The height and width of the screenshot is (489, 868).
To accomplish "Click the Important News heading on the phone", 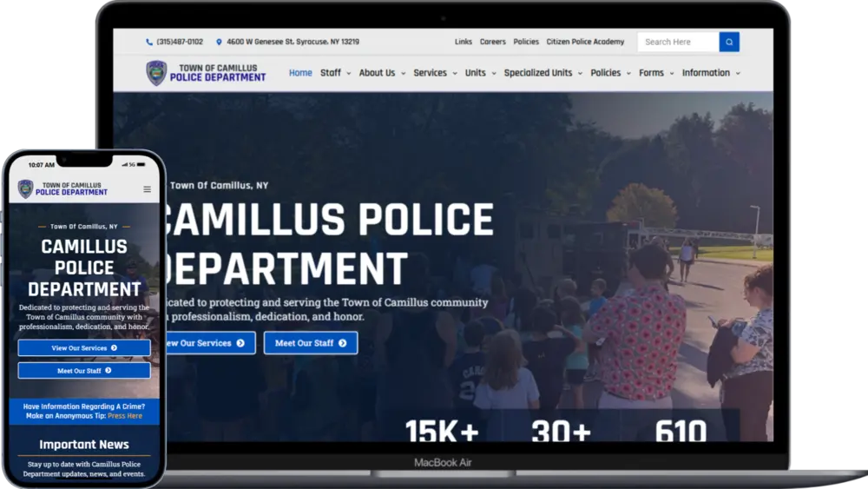I will tap(84, 444).
